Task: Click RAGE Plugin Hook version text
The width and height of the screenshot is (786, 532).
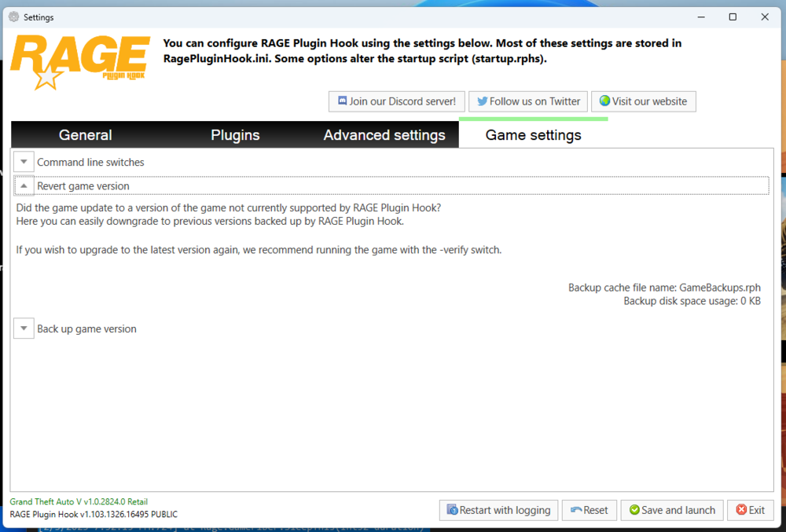Action: pos(94,514)
